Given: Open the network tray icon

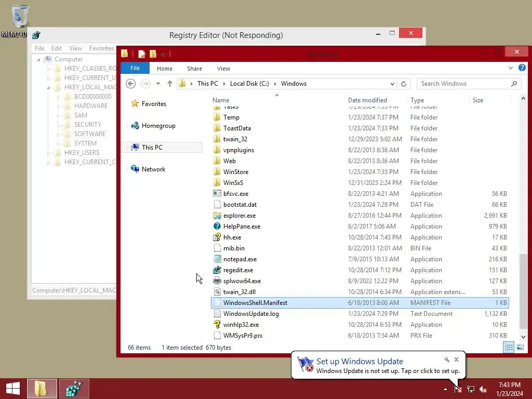Looking at the screenshot, I should tap(471, 389).
